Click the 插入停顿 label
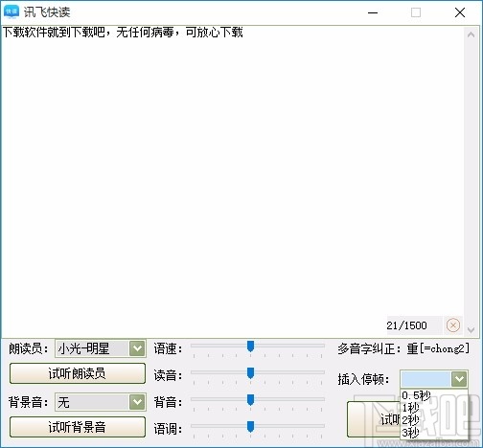 363,379
